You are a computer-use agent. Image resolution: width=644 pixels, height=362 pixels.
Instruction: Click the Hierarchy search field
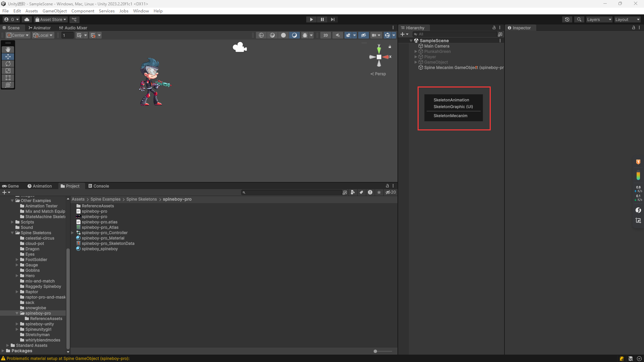point(455,34)
